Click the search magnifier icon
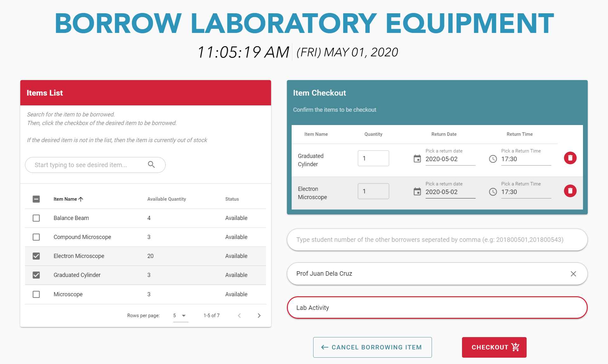608x364 pixels. 151,165
